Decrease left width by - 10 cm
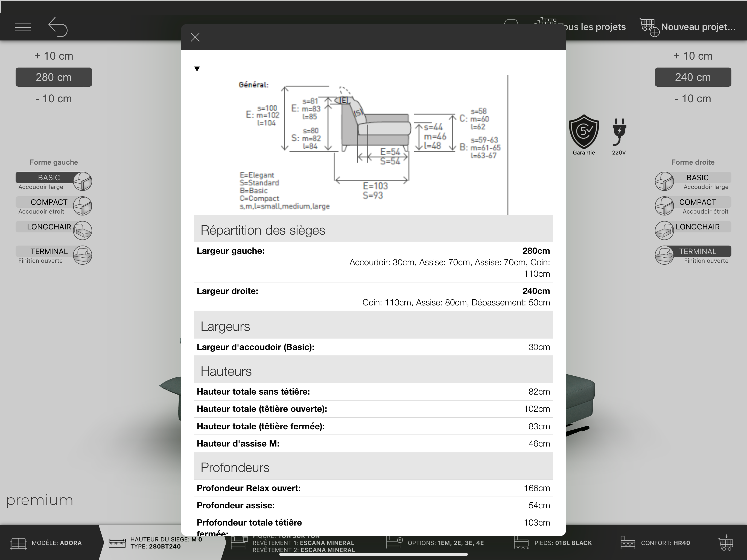 coord(54,99)
